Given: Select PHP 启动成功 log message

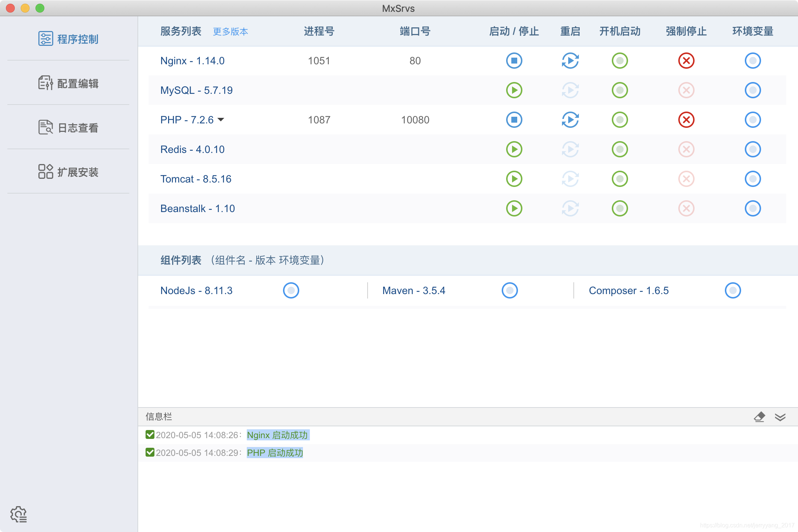Looking at the screenshot, I should coord(275,453).
